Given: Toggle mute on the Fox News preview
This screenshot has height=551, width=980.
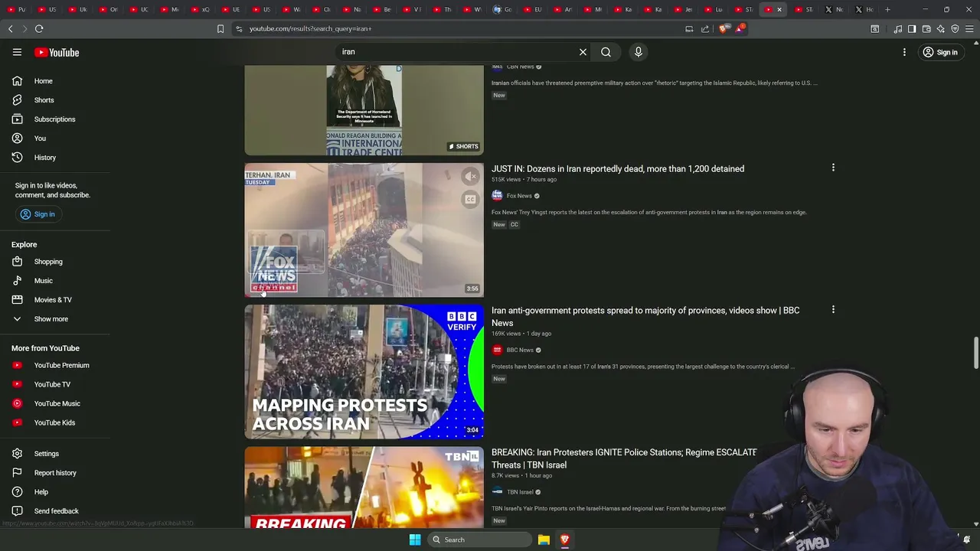Looking at the screenshot, I should (470, 177).
